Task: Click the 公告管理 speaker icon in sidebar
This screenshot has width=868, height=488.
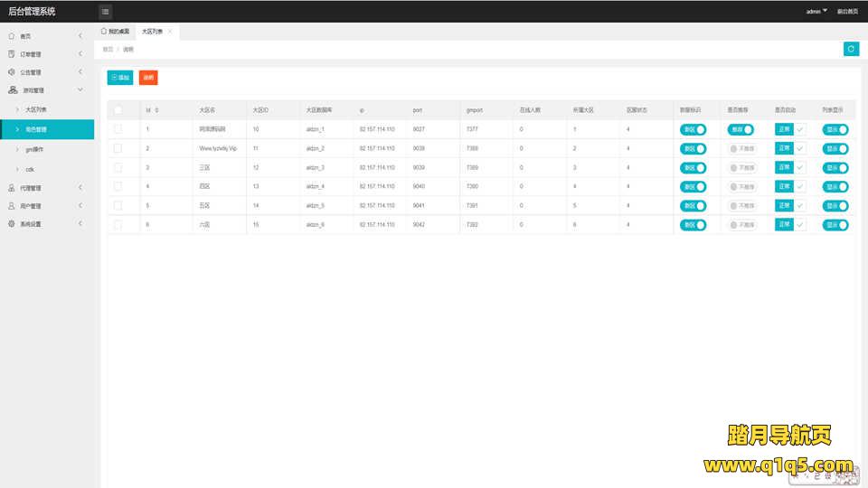Action: click(12, 72)
